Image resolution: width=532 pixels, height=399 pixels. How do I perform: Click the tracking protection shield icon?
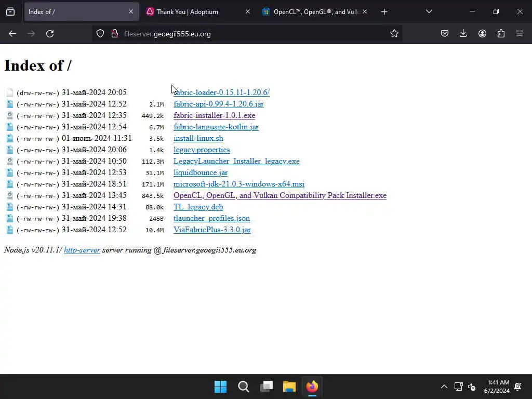100,34
